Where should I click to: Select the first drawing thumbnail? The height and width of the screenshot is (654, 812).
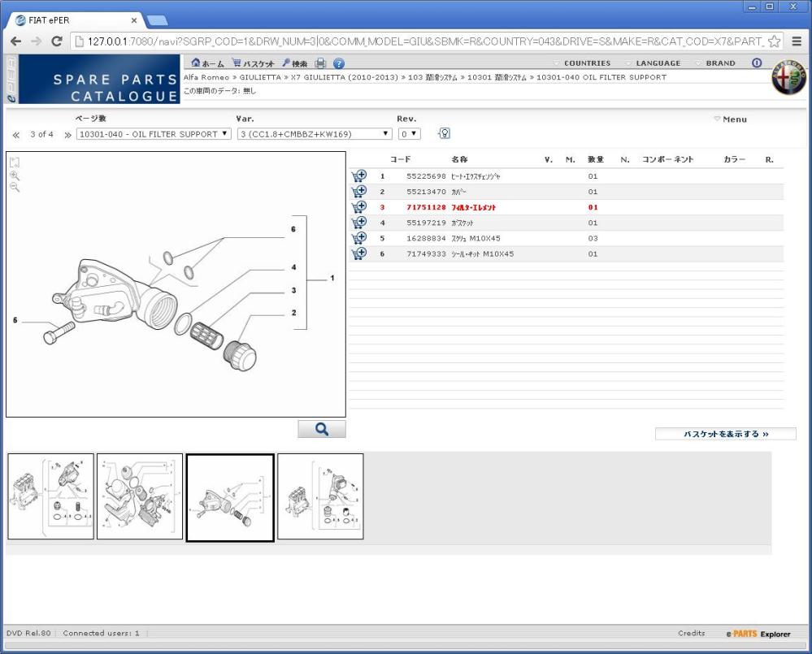(50, 496)
